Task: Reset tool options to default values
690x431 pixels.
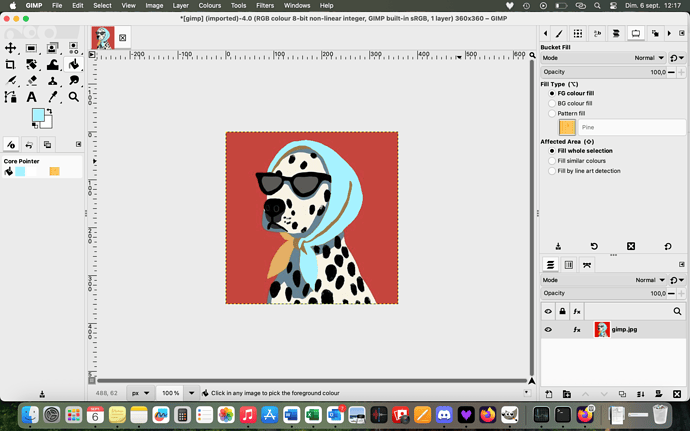Action: 668,246
